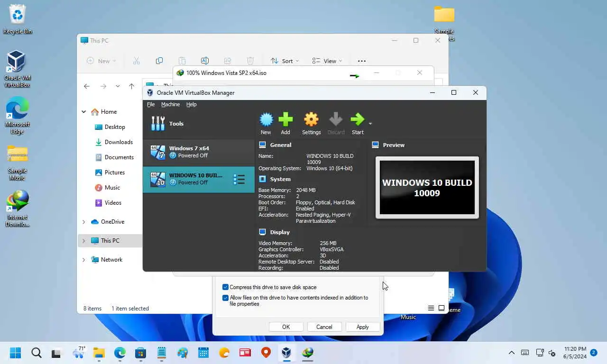This screenshot has width=607, height=364.
Task: Open Recycle Bin desktop icon
Action: (x=18, y=19)
